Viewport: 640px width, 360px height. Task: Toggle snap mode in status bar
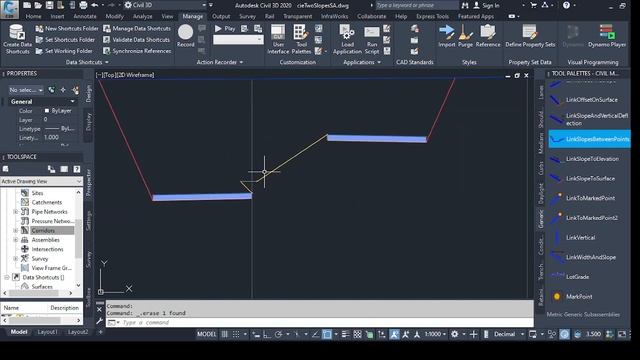click(x=236, y=334)
